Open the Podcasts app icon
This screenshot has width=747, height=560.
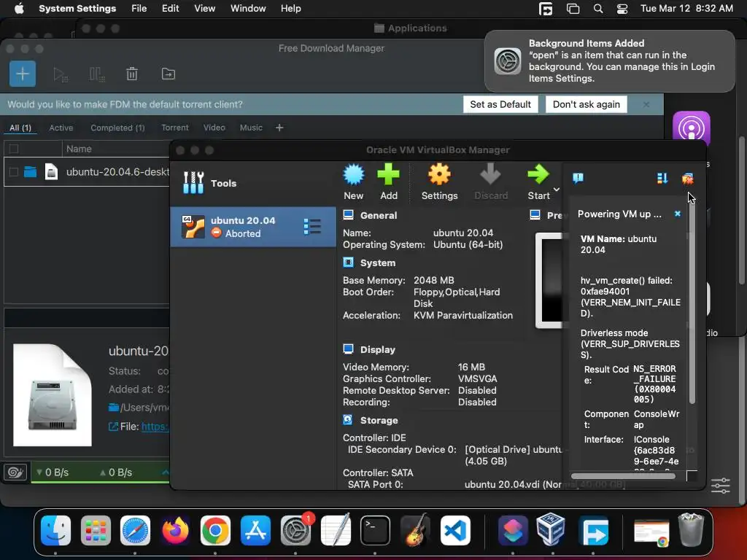pos(691,127)
